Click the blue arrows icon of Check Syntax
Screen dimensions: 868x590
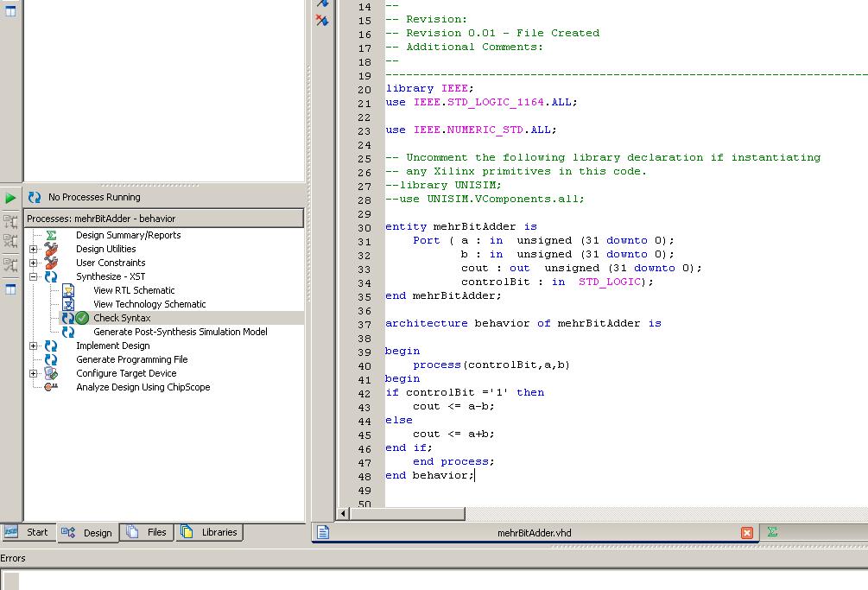[67, 318]
